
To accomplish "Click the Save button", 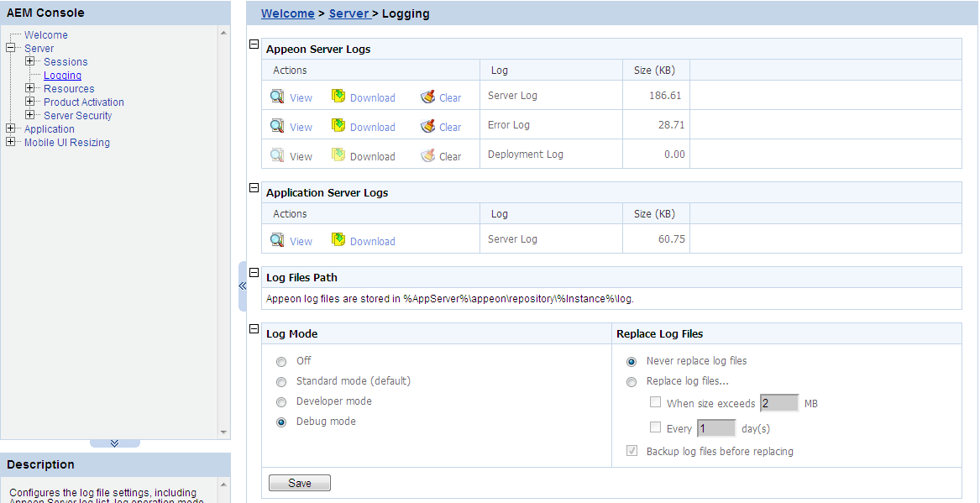I will 300,483.
